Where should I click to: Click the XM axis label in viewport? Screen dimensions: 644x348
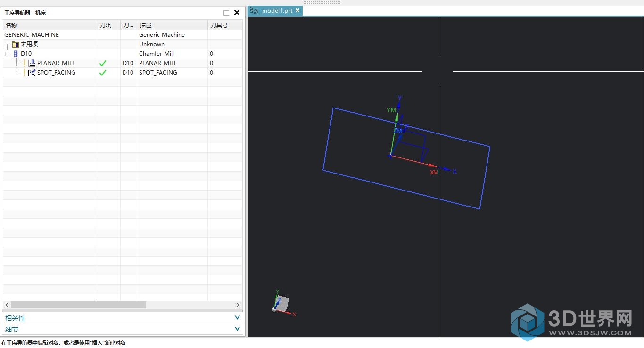click(x=434, y=173)
